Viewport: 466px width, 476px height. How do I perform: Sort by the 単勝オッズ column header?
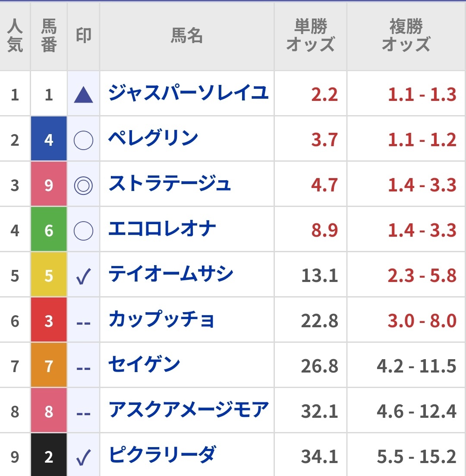click(x=311, y=35)
